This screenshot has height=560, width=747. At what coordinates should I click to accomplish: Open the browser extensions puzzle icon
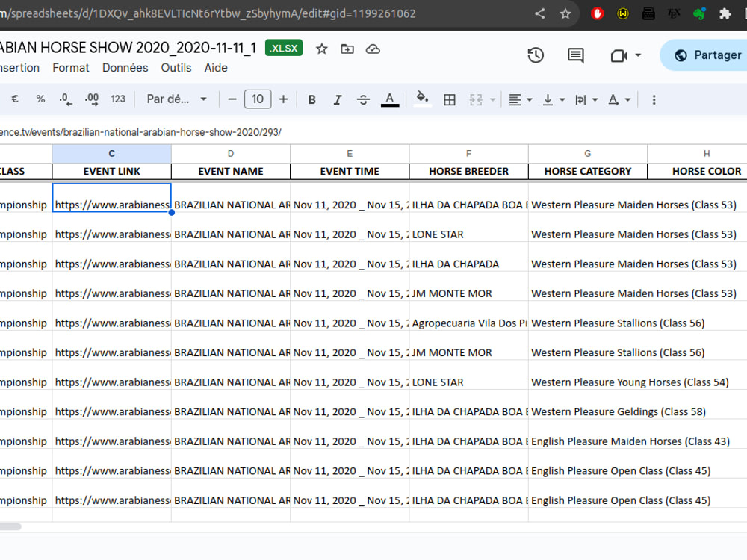(725, 13)
